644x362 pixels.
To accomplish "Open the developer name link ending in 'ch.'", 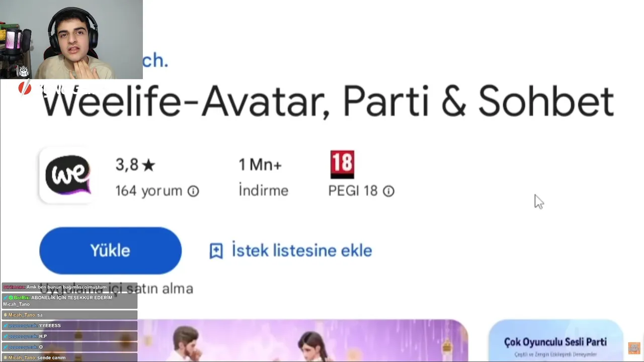I will [155, 60].
